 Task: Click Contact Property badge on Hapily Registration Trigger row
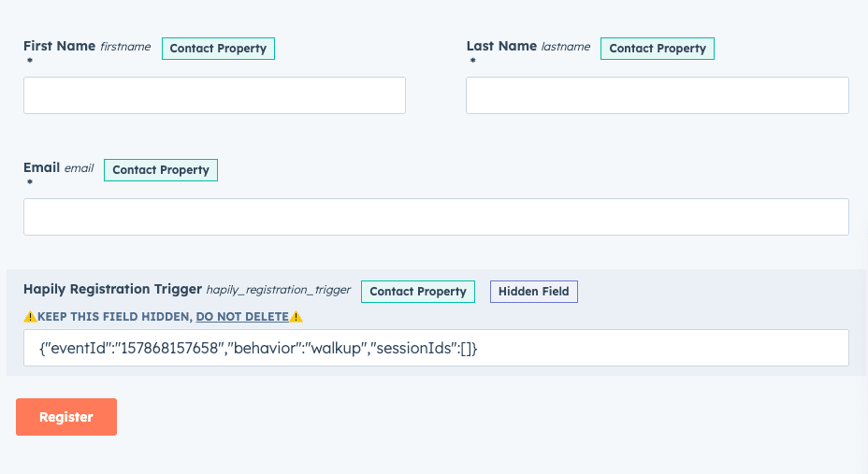coord(418,292)
